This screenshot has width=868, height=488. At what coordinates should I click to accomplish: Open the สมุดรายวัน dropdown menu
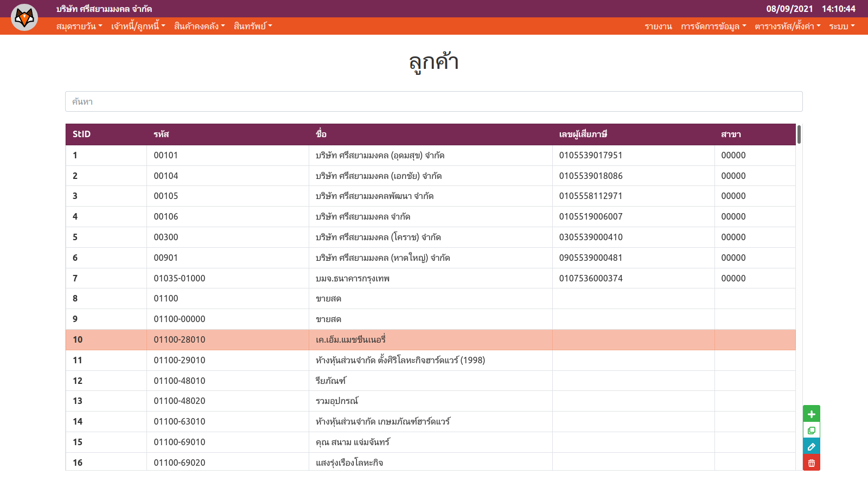coord(79,26)
